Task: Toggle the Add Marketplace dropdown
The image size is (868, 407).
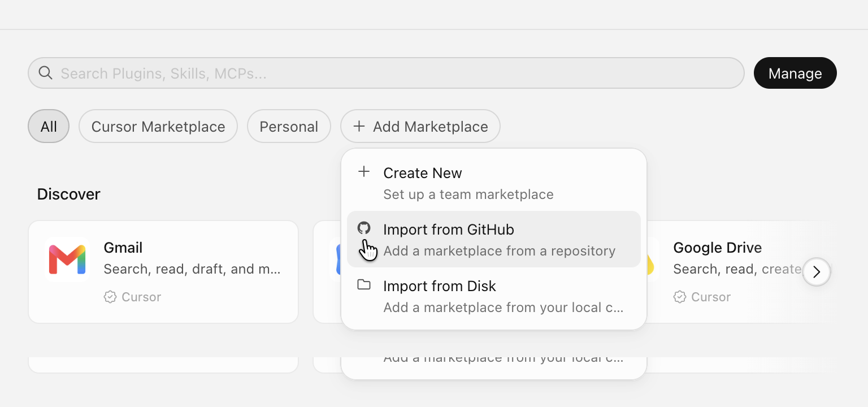Action: coord(420,126)
